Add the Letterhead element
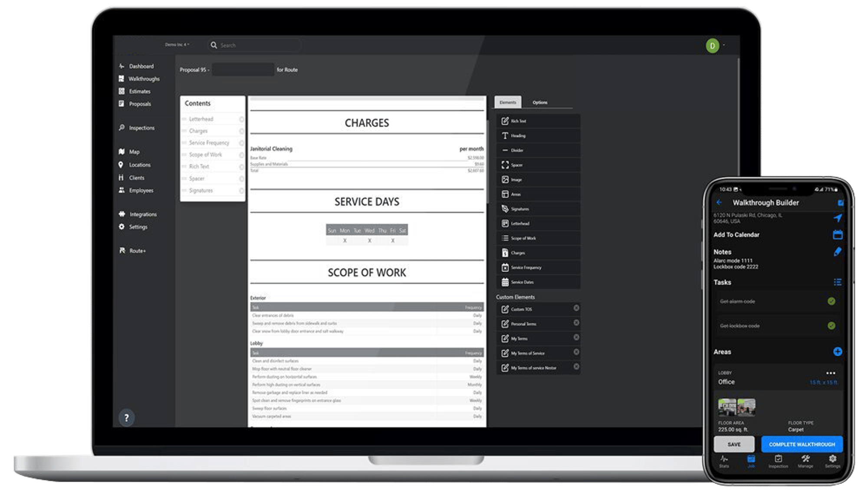Image resolution: width=868 pixels, height=494 pixels. pyautogui.click(x=538, y=224)
